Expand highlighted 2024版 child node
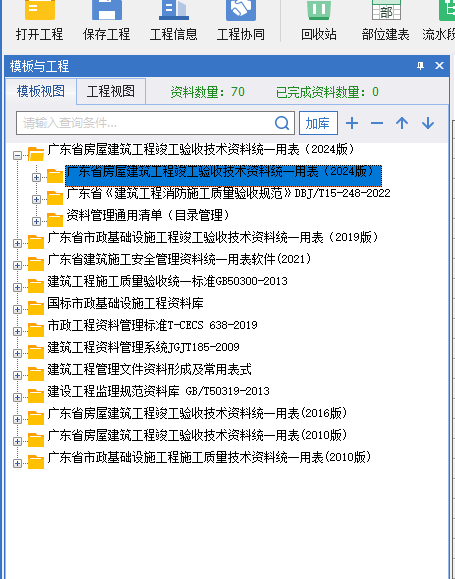The width and height of the screenshot is (455, 579). (x=36, y=178)
